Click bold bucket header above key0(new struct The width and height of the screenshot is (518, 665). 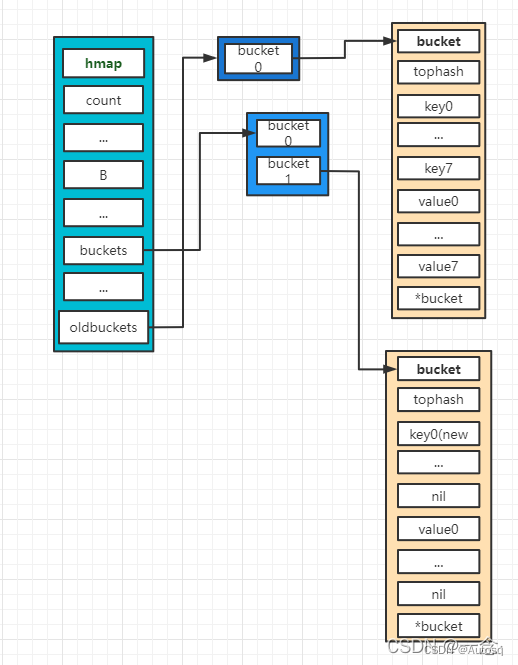point(439,369)
